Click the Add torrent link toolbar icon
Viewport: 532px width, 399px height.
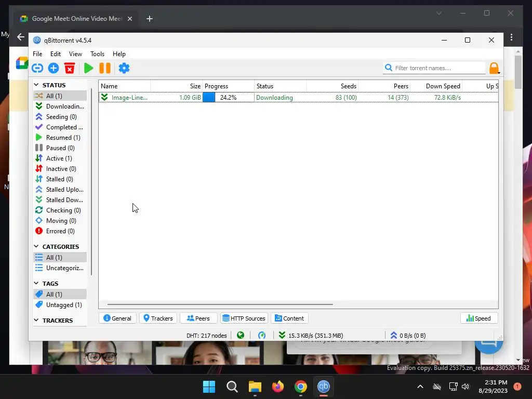(37, 68)
